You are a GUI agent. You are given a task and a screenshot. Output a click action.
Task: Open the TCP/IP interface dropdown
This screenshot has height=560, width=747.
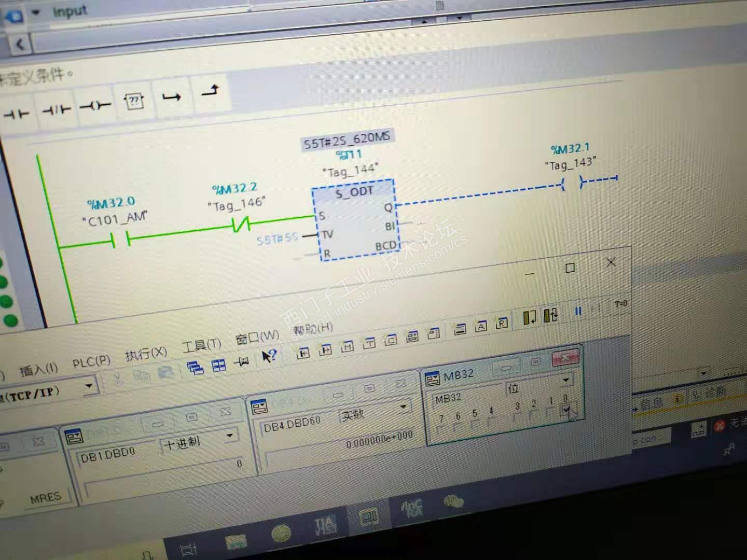click(89, 385)
